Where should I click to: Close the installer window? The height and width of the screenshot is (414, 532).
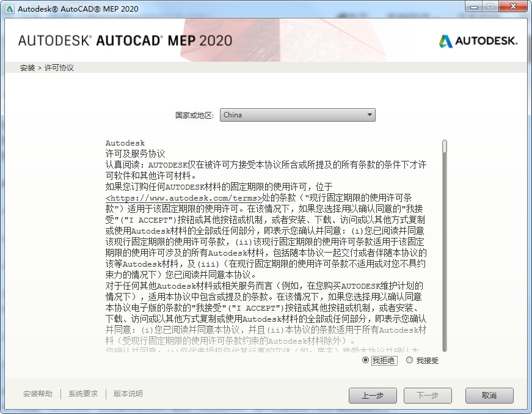point(513,6)
